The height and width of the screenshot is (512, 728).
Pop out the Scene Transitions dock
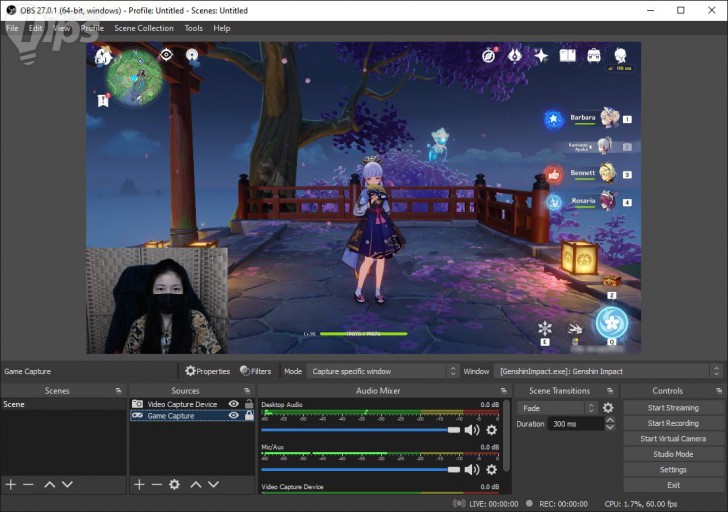610,391
